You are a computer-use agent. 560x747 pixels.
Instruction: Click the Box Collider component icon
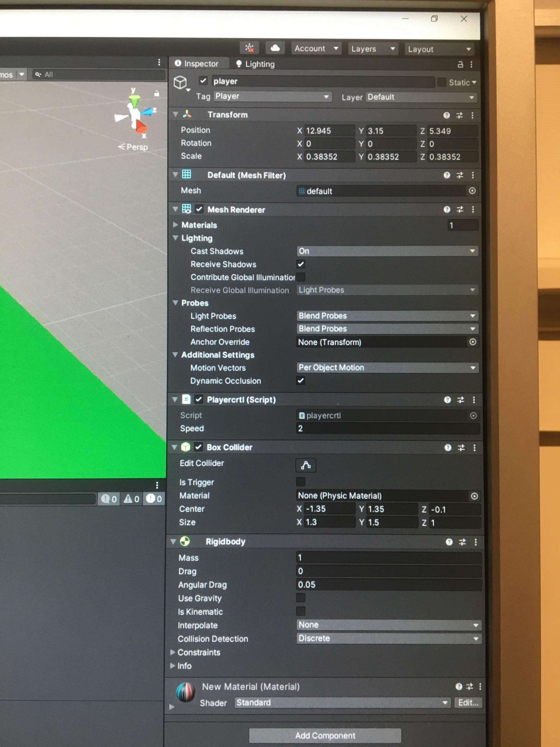point(185,448)
